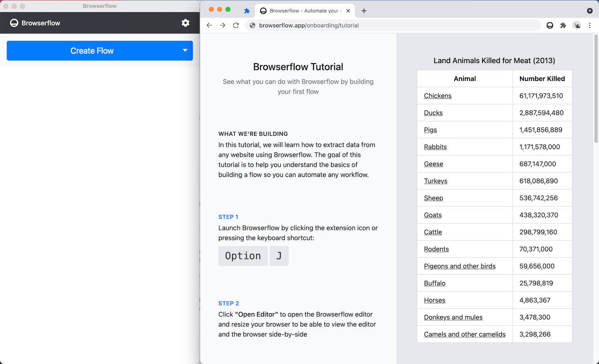
Task: Click the site info globe in the address bar
Action: 252,25
